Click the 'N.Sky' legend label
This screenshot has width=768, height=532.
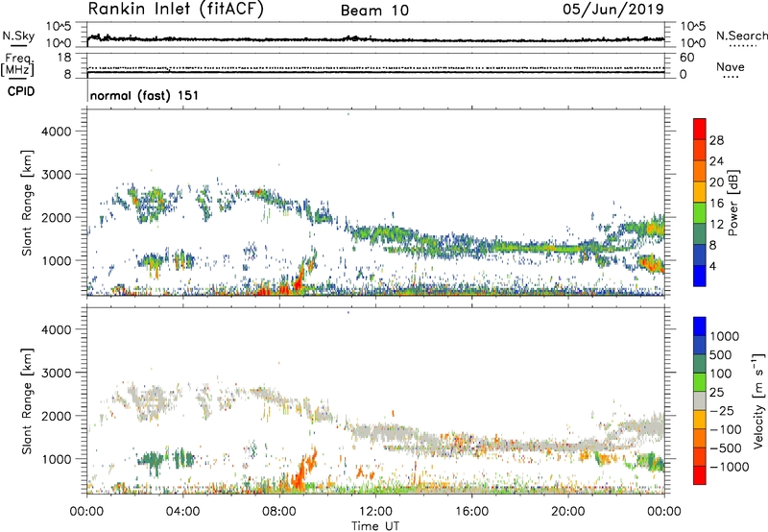tap(18, 36)
